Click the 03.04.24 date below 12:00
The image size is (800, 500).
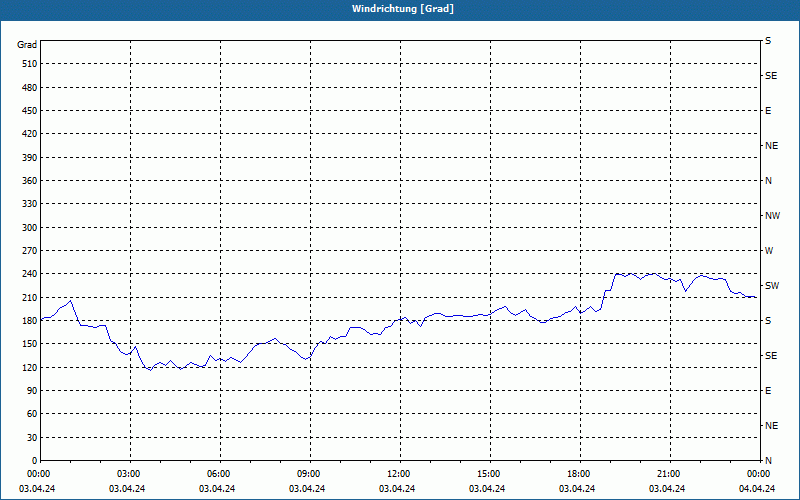point(397,489)
